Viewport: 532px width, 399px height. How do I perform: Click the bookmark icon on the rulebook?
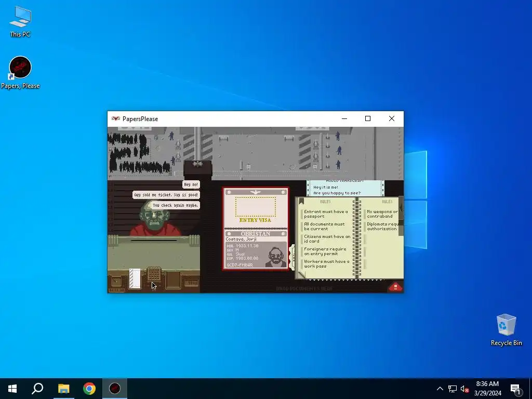click(301, 201)
